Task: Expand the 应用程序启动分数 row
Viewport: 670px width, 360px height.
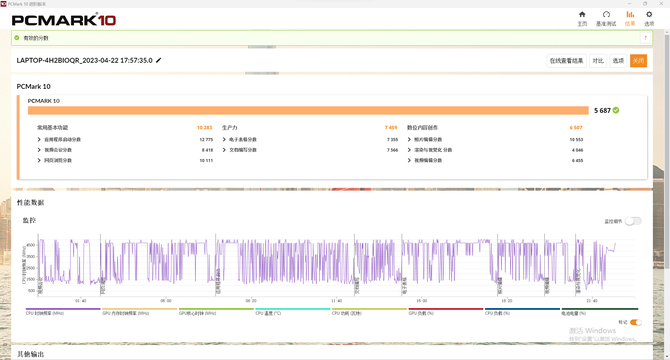Action: [39, 140]
